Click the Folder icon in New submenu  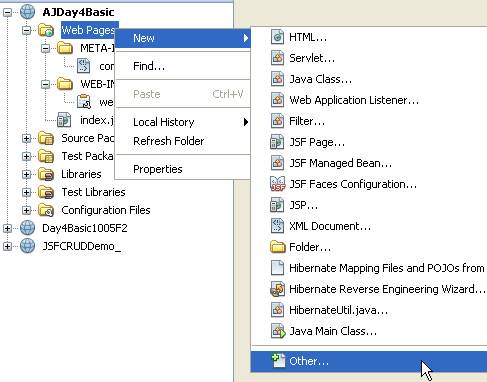[x=277, y=247]
